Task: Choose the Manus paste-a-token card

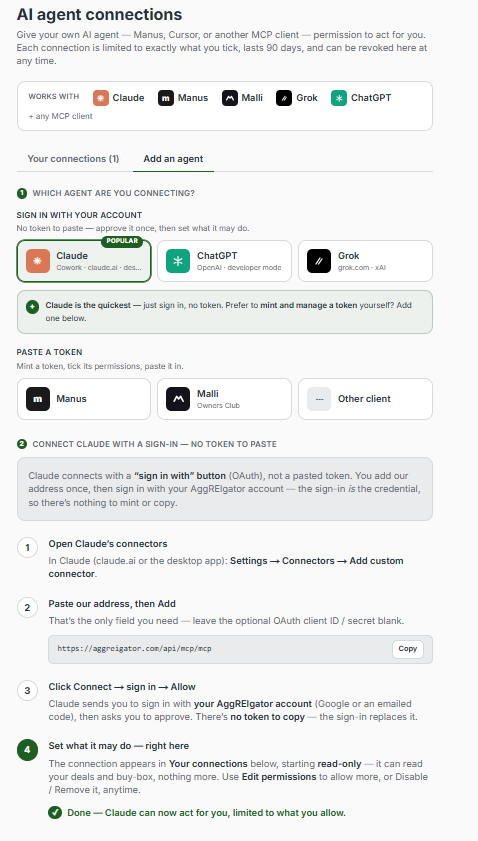Action: (84, 399)
